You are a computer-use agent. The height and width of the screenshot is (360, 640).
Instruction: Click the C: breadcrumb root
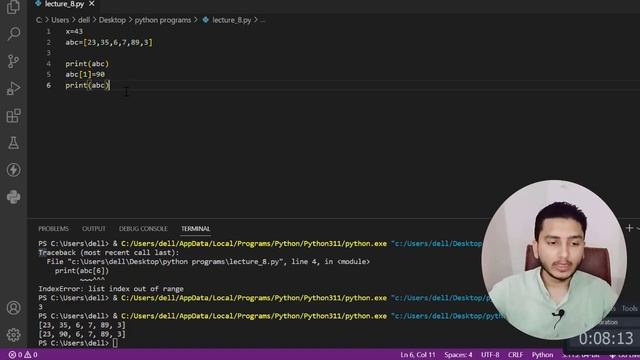[x=39, y=20]
